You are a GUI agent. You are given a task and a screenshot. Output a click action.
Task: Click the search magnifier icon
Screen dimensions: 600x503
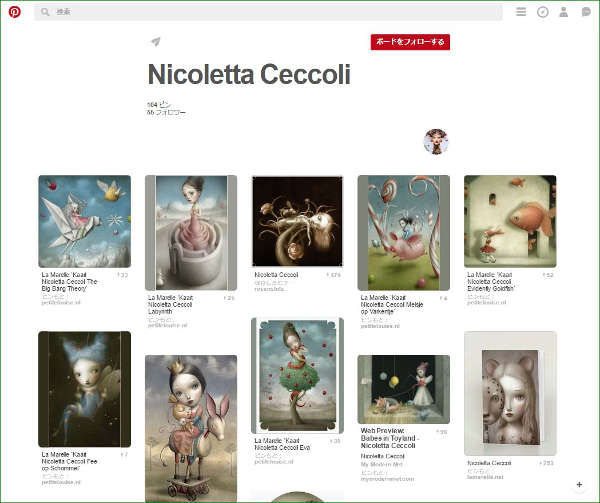coord(45,12)
